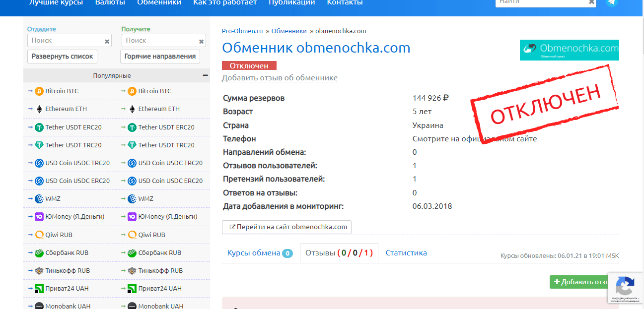Clear the Отдадите search field
This screenshot has width=644, height=309.
pos(107,42)
